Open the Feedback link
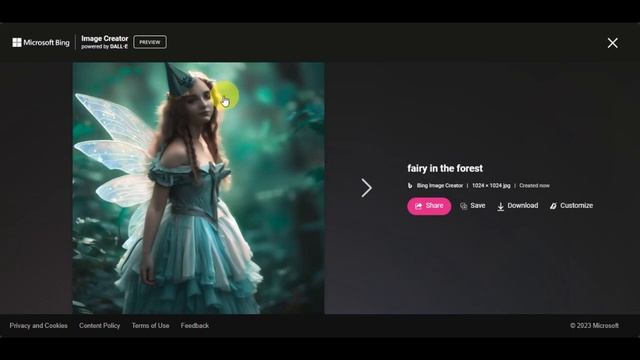Viewport: 640px width, 360px height. coord(195,326)
